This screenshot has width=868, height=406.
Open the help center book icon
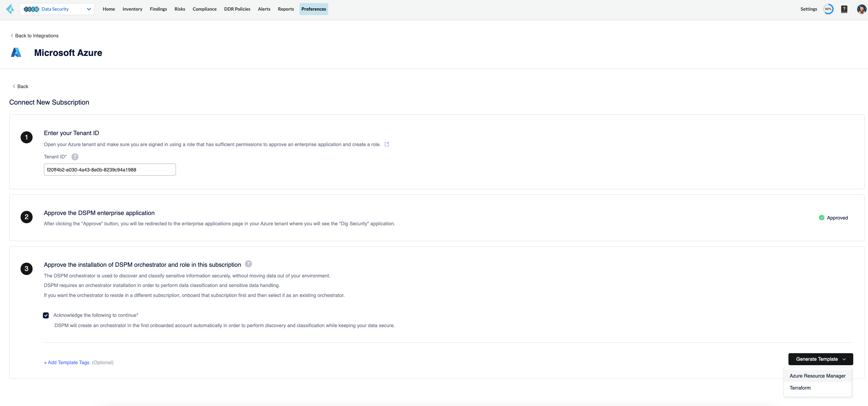(844, 9)
